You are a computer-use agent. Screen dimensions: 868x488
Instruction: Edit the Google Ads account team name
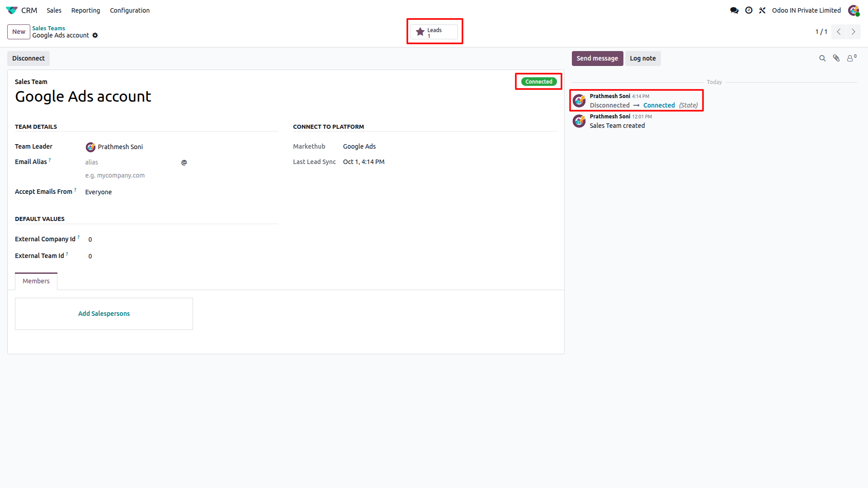(83, 96)
